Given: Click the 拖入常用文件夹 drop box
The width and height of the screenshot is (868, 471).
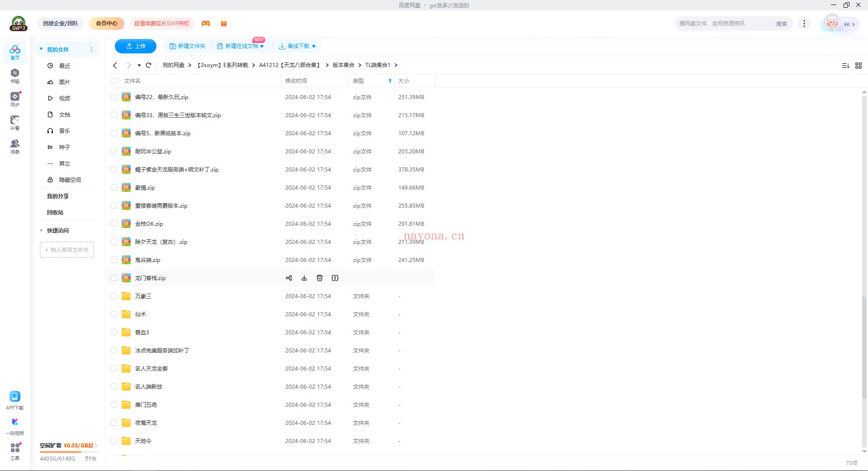Looking at the screenshot, I should pos(67,250).
